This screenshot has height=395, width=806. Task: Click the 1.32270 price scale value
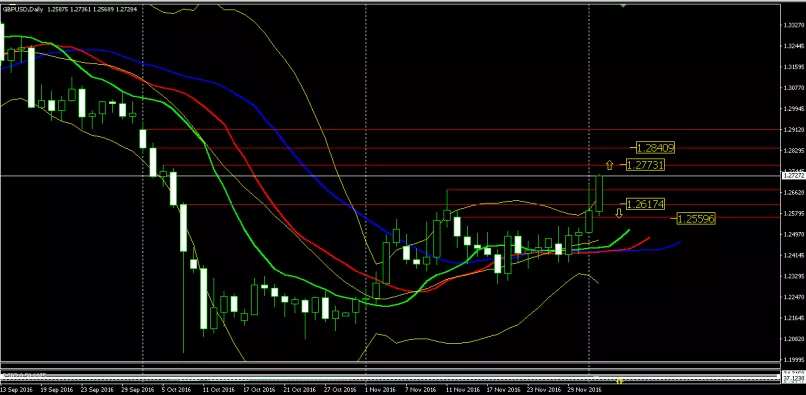[794, 25]
